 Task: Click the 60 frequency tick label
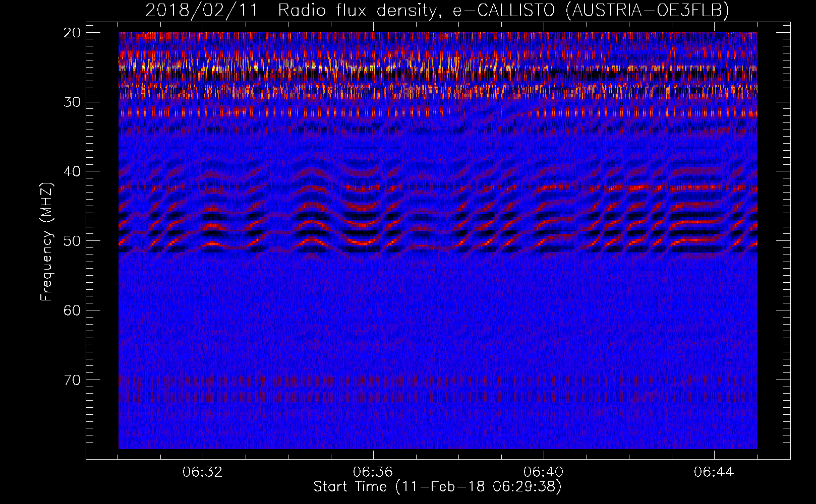(x=73, y=310)
